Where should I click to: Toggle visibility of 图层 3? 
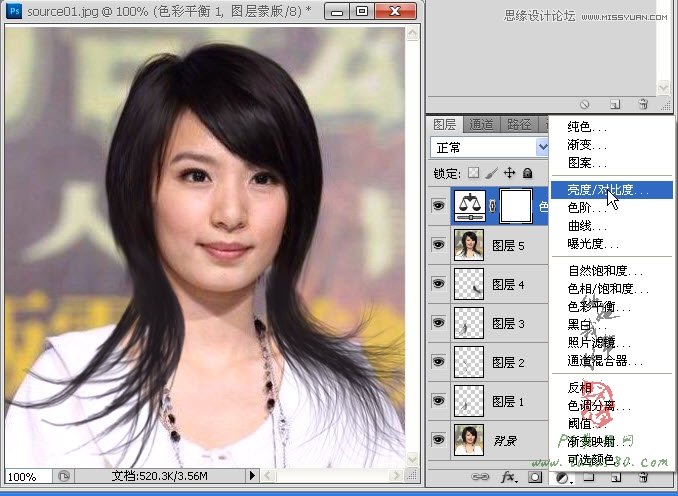click(x=438, y=323)
